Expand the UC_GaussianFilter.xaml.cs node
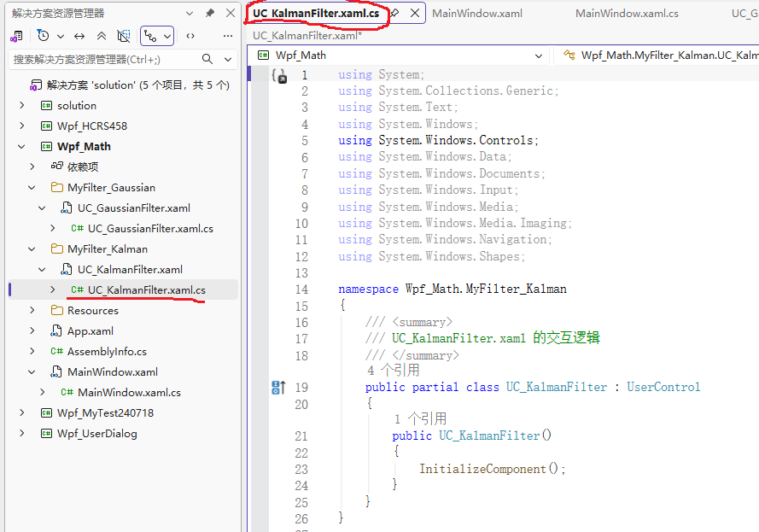 pyautogui.click(x=52, y=228)
